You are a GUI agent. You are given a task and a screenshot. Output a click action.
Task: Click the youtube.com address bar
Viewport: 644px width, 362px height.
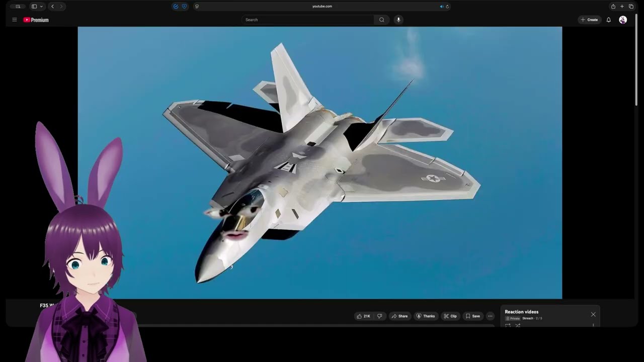322,7
